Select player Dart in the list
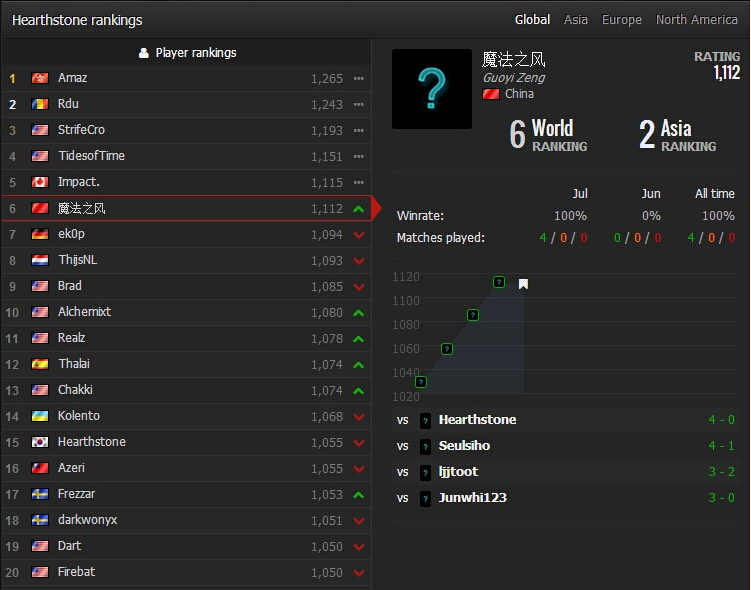Image resolution: width=751 pixels, height=590 pixels. (x=186, y=546)
